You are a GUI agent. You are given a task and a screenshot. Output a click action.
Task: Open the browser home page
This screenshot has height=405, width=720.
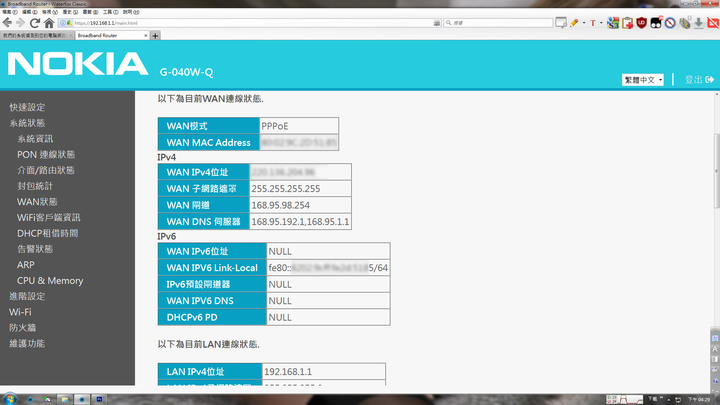49,22
